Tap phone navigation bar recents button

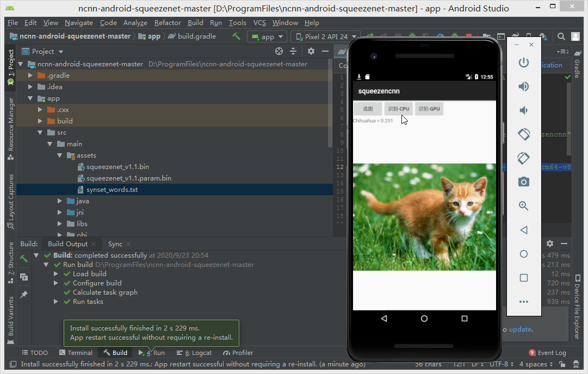point(464,319)
